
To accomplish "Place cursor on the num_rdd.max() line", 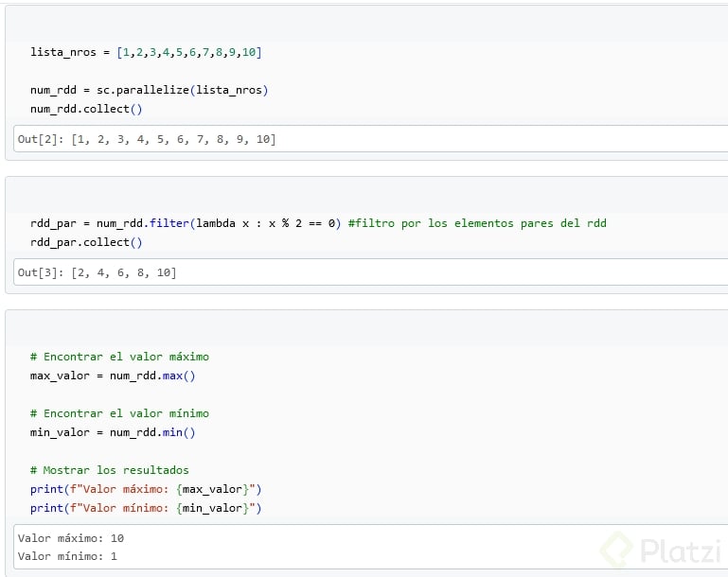I will (x=113, y=376).
